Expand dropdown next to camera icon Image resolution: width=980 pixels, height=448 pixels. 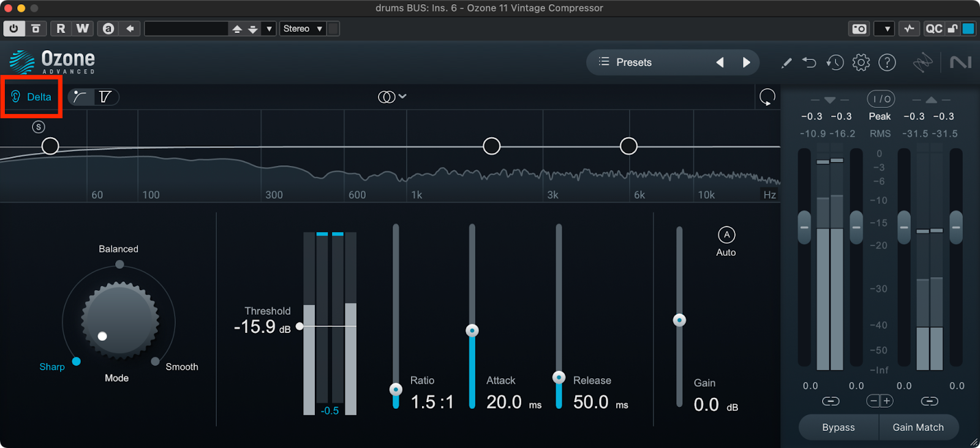pos(885,29)
